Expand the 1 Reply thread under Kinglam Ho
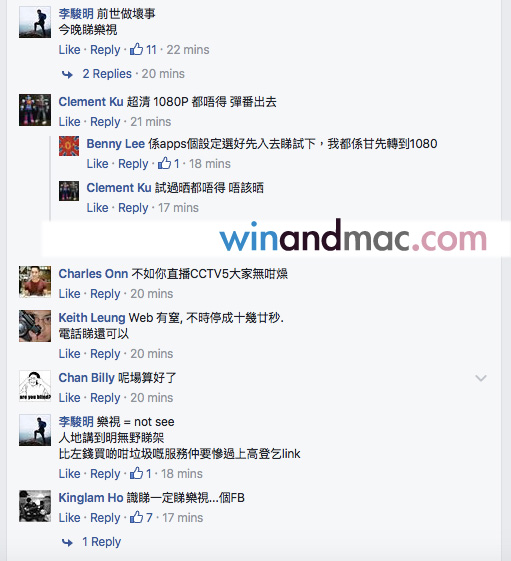 click(x=101, y=542)
